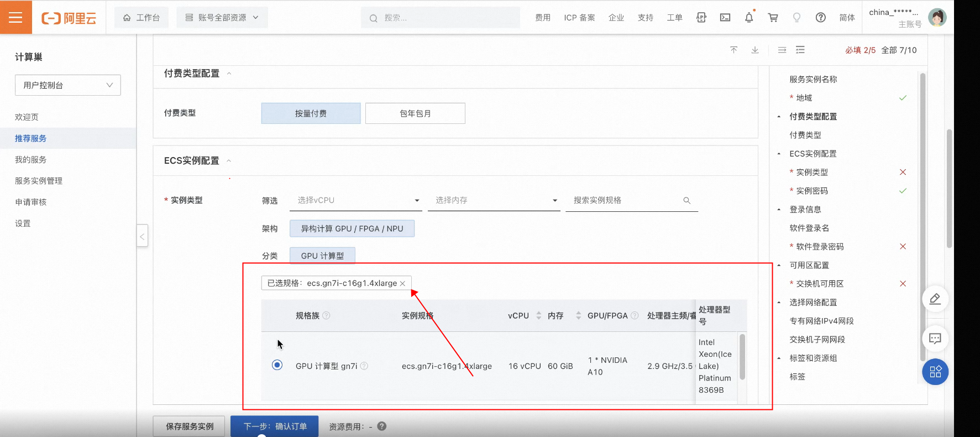The image size is (980, 437).
Task: Open the 工作台 button
Action: point(141,18)
